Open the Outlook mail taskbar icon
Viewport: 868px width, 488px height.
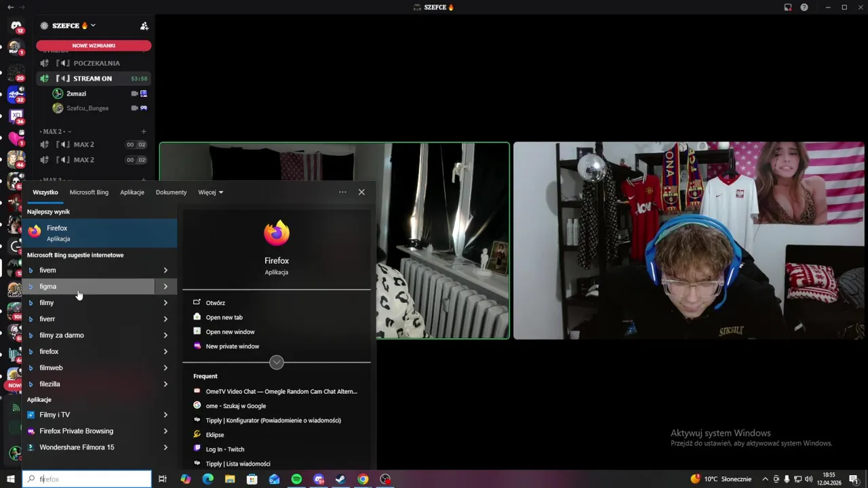click(274, 479)
